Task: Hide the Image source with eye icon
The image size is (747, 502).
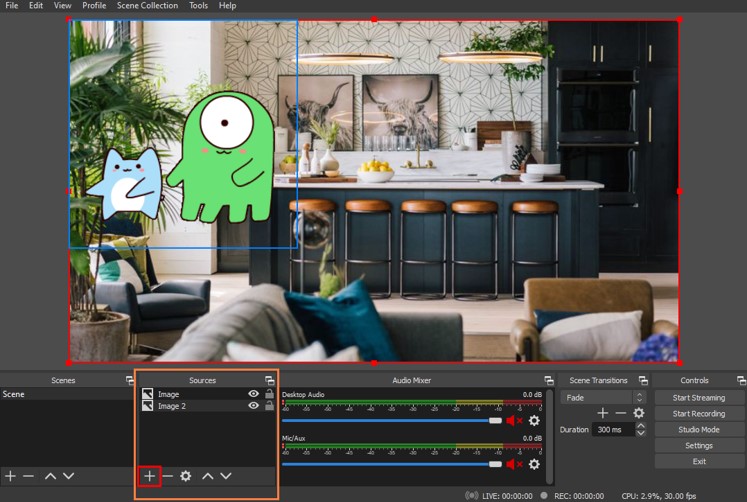Action: 253,395
